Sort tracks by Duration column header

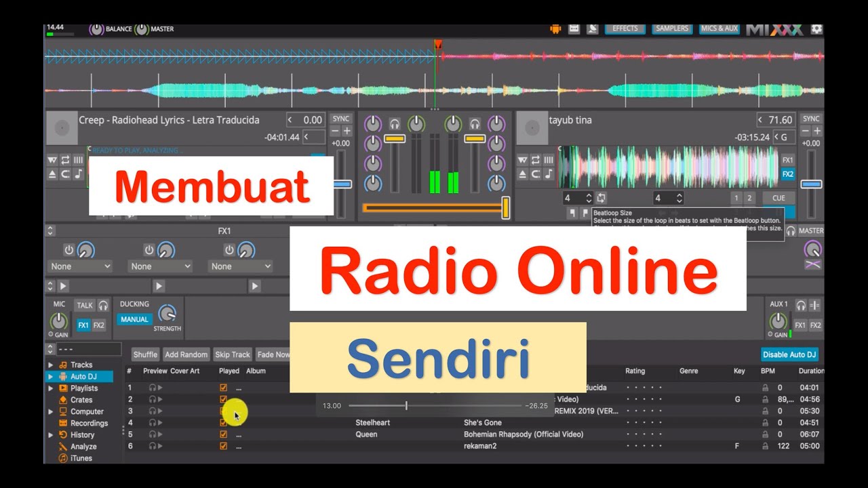point(811,371)
